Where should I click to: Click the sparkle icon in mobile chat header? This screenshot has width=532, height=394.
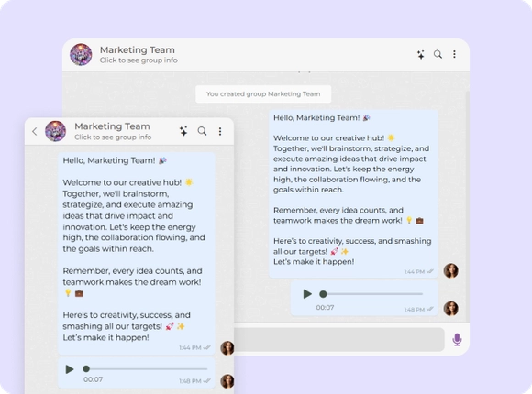183,131
